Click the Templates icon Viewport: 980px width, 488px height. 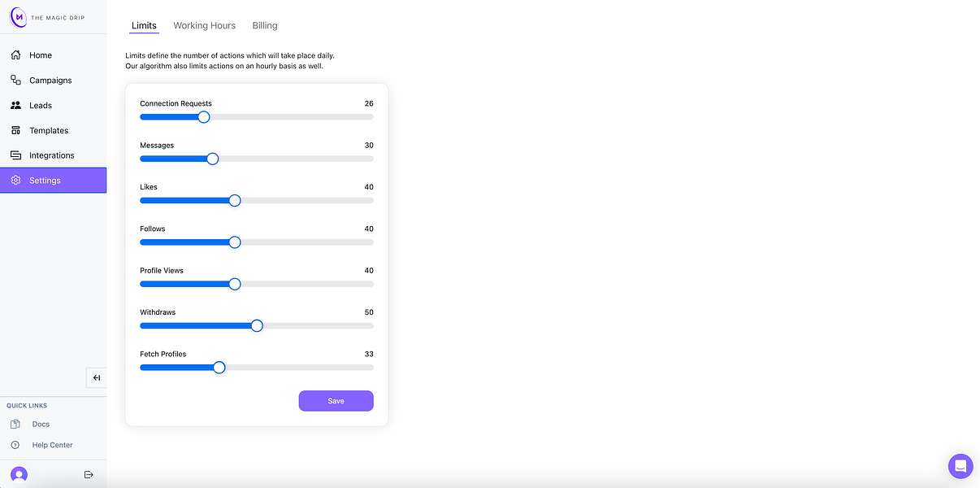click(15, 130)
